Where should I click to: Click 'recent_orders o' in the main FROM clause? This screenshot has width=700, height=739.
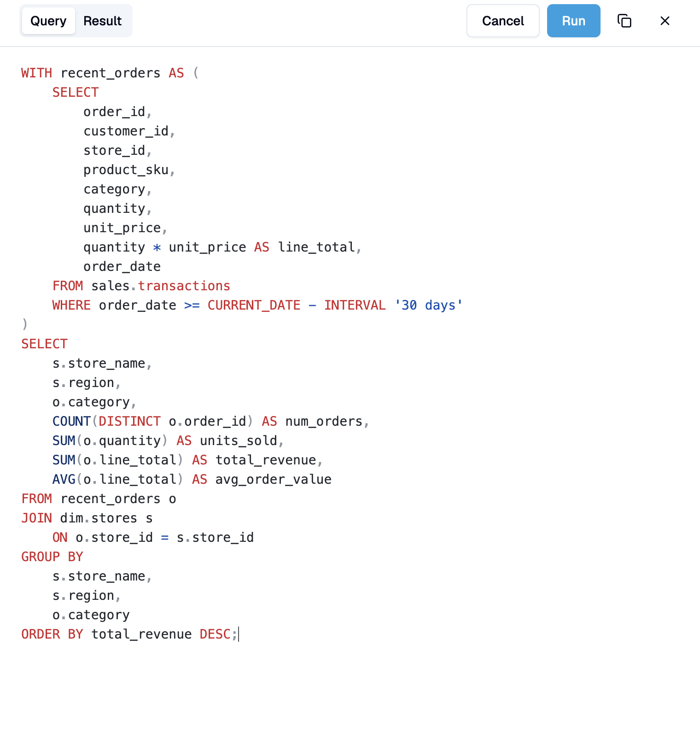118,499
